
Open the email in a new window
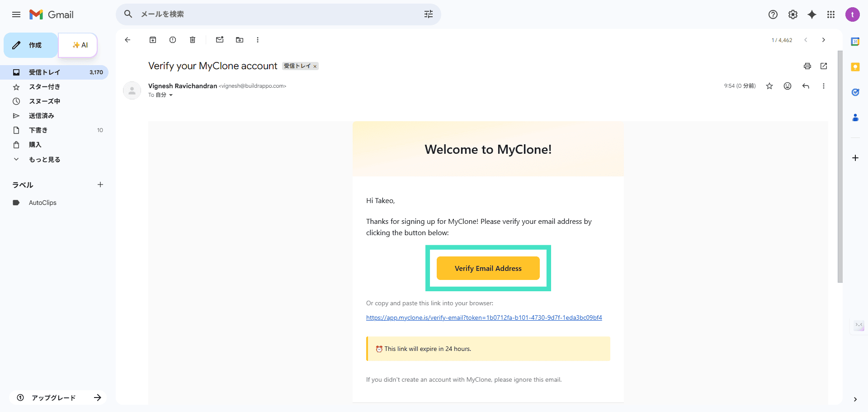(824, 66)
